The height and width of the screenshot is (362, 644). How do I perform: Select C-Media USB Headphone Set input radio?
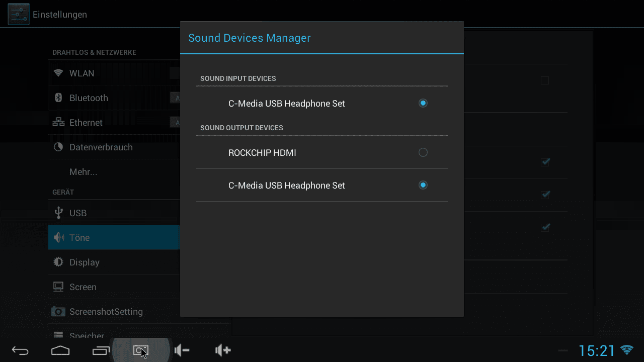423,103
